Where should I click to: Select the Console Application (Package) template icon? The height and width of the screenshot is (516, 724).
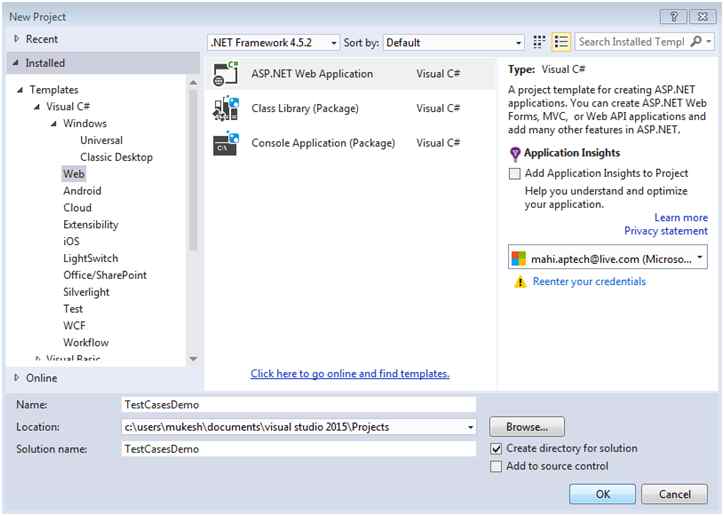click(226, 143)
